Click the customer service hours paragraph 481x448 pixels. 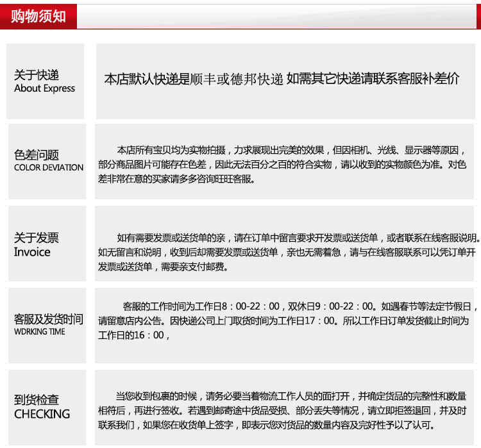pyautogui.click(x=287, y=320)
